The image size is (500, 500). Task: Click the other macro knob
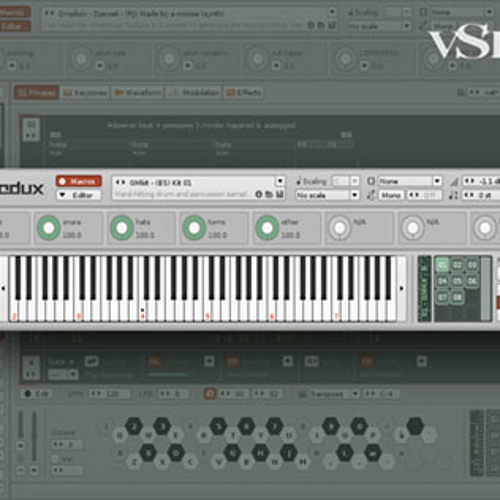267,228
